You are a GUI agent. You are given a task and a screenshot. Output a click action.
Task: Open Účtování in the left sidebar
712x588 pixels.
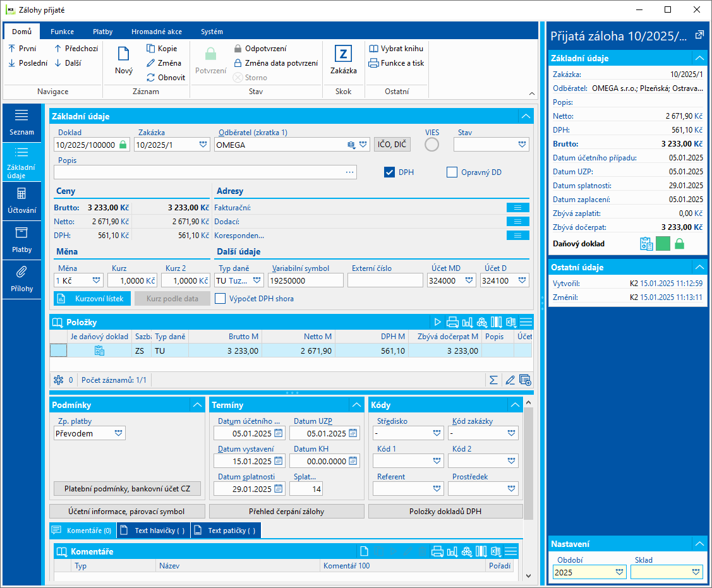pyautogui.click(x=21, y=200)
